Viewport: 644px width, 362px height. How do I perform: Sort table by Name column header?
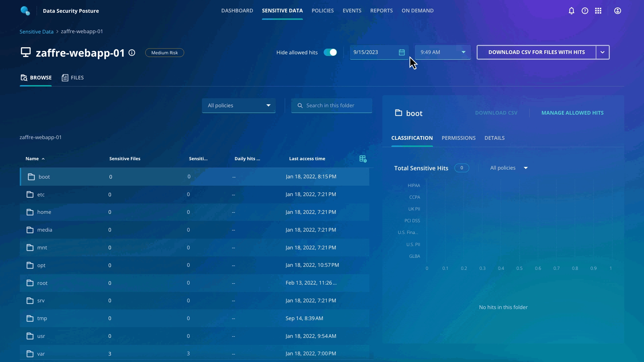pos(32,159)
